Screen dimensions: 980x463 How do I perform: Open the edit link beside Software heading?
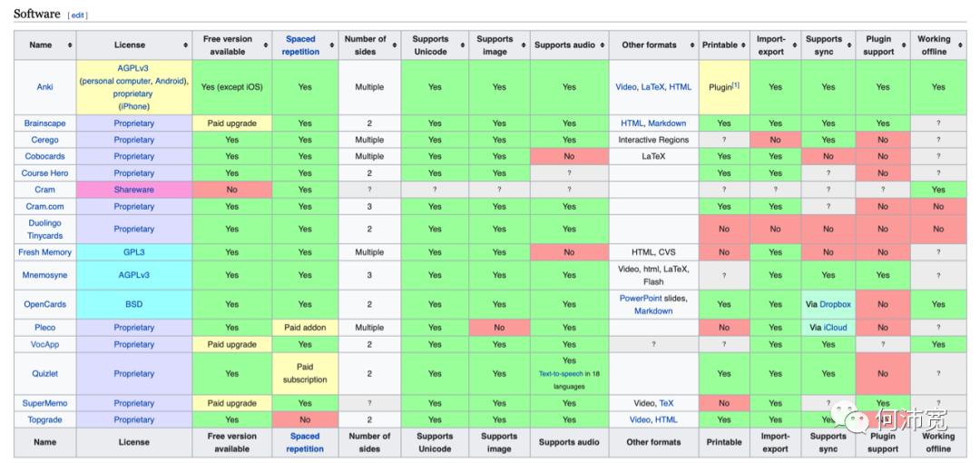(78, 15)
